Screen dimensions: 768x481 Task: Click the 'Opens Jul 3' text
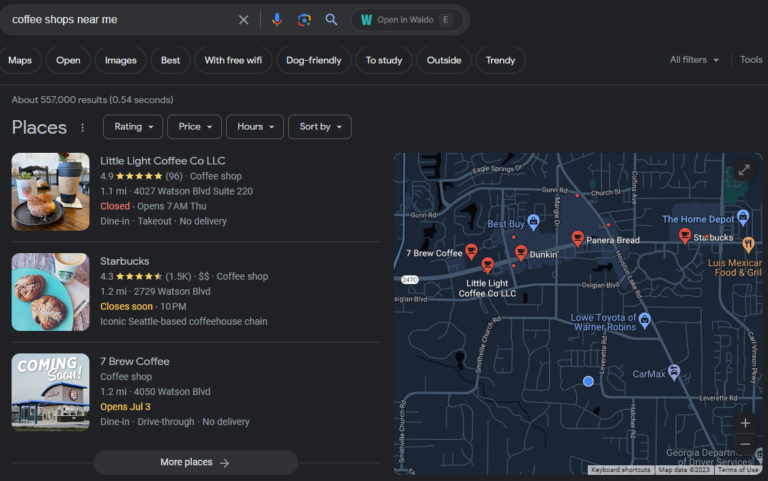125,407
